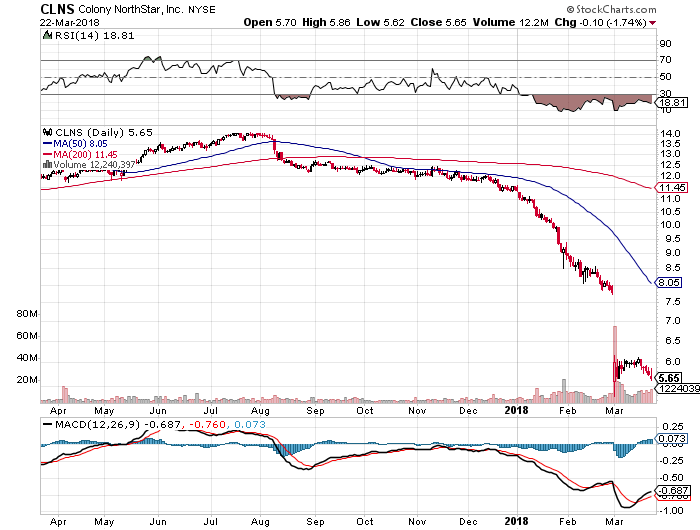
Task: Click the red -0.760 signal value
Action: [x=207, y=424]
